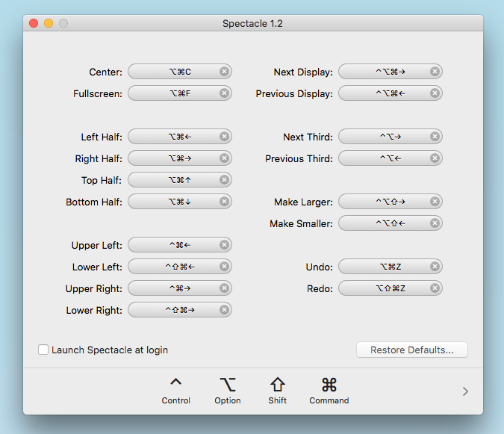This screenshot has width=504, height=434.
Task: Edit the Undo shortcut recorder field
Action: click(391, 267)
